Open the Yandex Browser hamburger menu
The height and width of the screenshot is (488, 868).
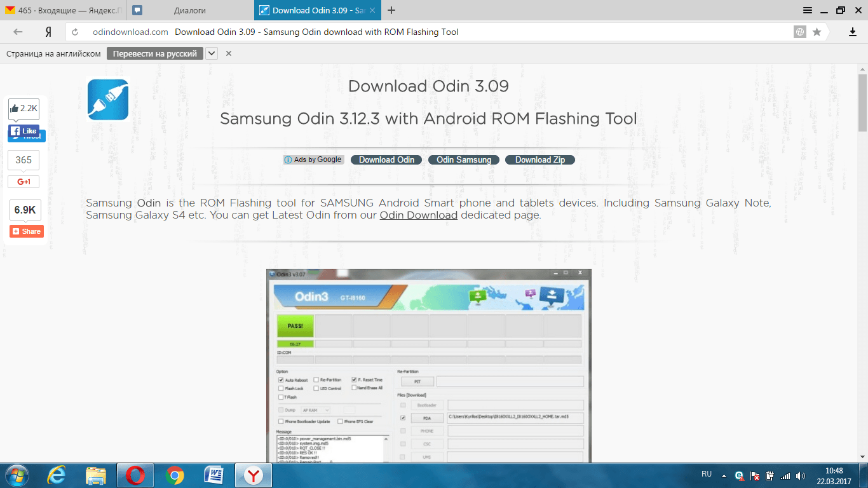coord(808,10)
